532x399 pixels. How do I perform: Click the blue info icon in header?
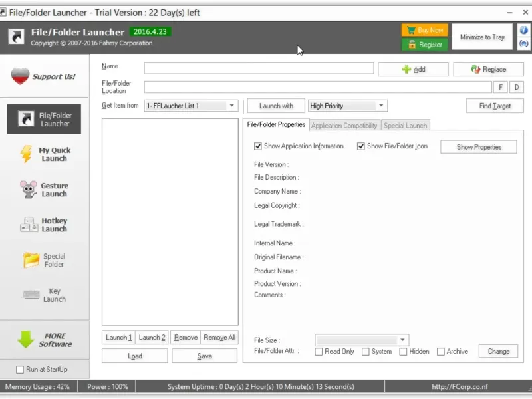click(x=524, y=30)
